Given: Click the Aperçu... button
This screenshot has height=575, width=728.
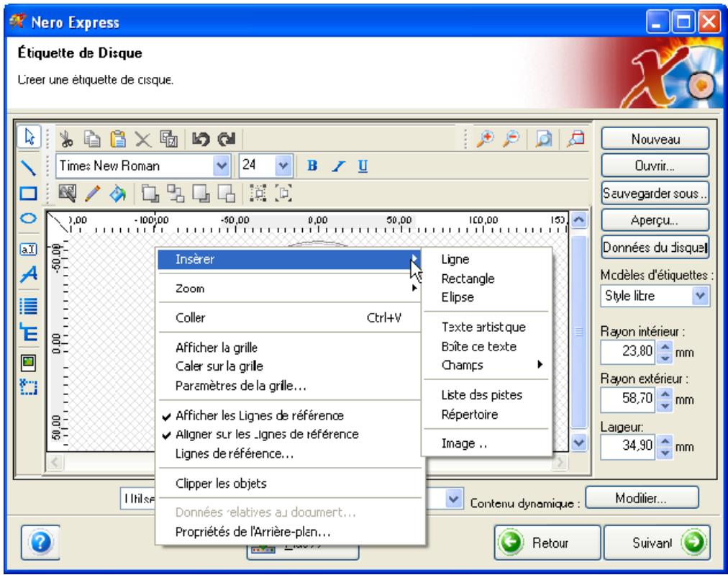Looking at the screenshot, I should [x=655, y=220].
